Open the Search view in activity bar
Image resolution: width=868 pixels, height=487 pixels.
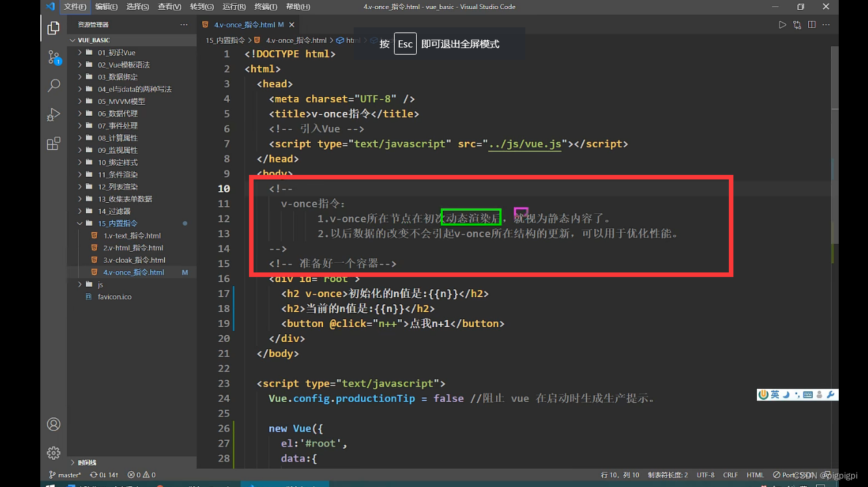point(54,85)
